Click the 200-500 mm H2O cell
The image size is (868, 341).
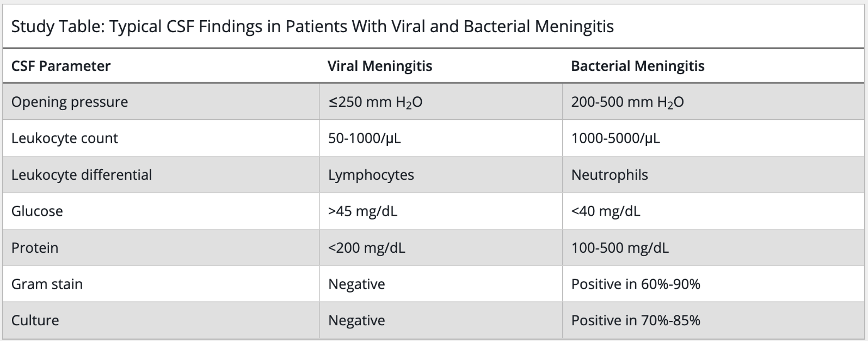627,102
